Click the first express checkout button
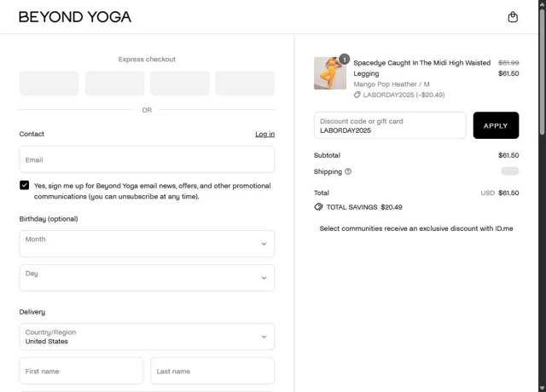Screen dimensions: 546x392 click(49, 84)
